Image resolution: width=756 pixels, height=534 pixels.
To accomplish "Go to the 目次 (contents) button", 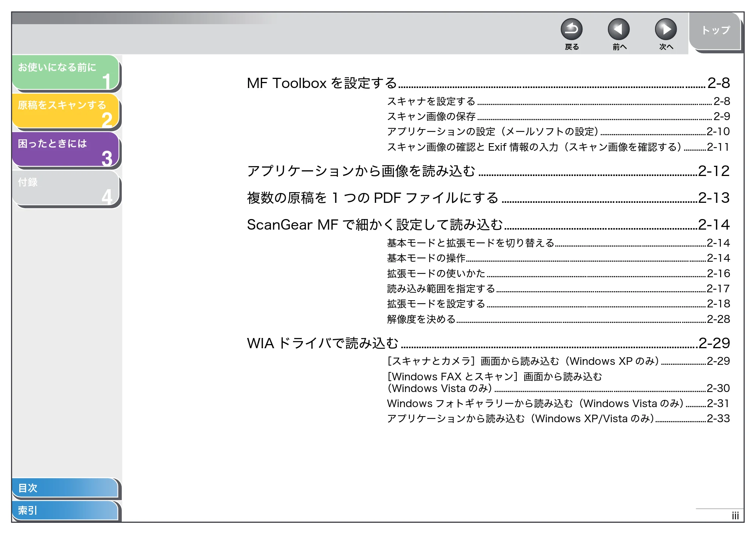I will [65, 488].
